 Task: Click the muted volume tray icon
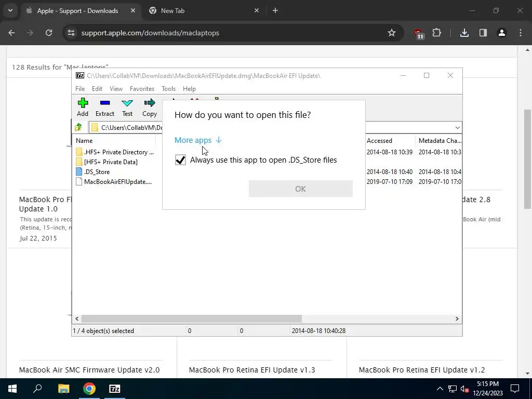click(x=464, y=389)
